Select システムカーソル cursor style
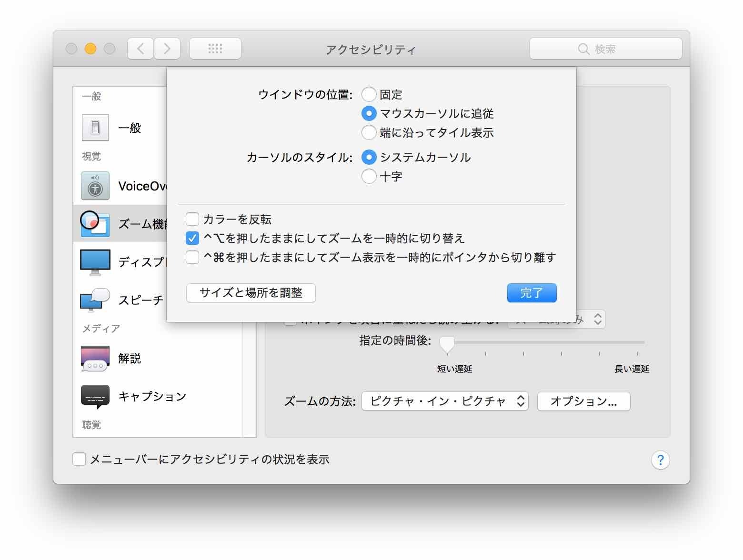The image size is (743, 560). 369,157
